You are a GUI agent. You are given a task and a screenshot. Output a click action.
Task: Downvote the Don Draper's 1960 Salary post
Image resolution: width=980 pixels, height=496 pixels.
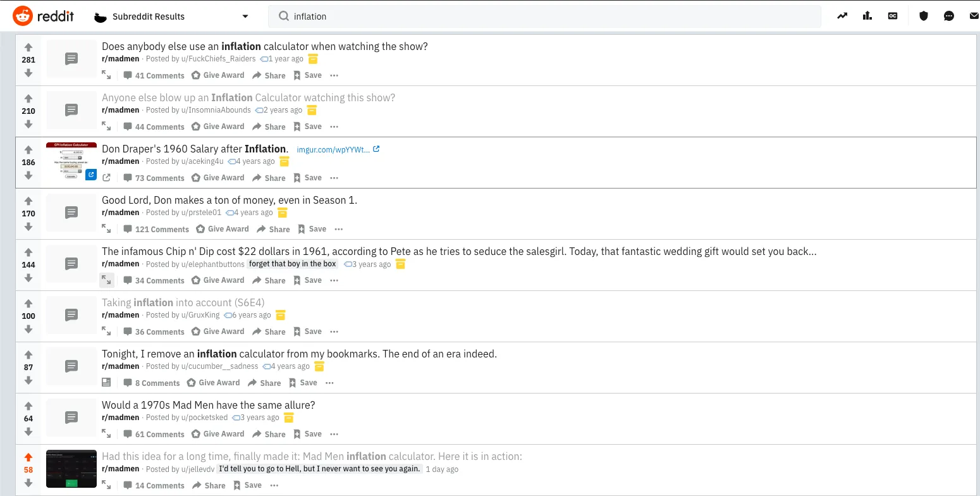click(28, 175)
